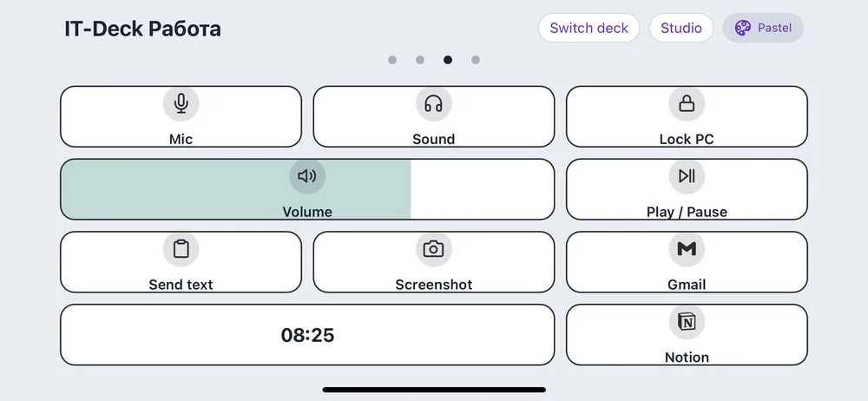The width and height of the screenshot is (868, 401).
Task: Click the Lock PC label text
Action: pos(687,139)
